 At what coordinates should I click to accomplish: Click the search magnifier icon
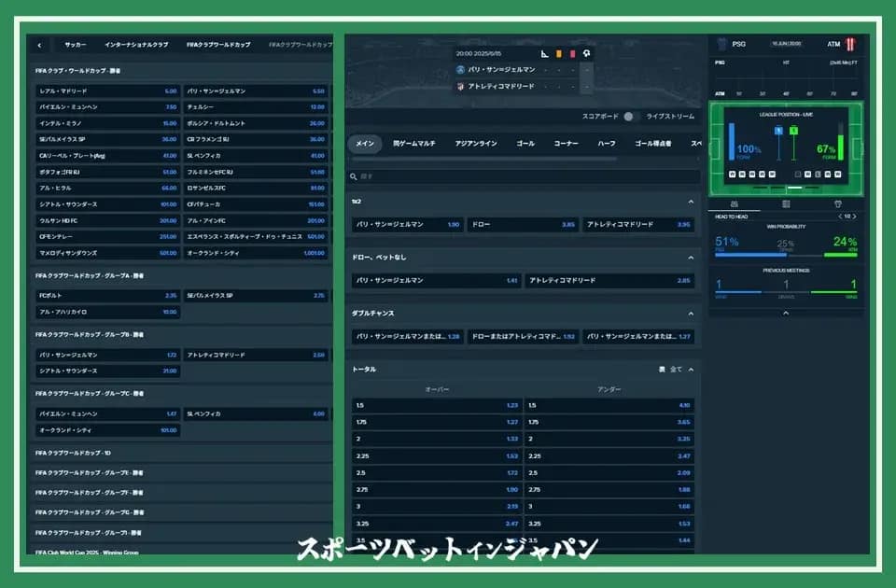(x=354, y=176)
